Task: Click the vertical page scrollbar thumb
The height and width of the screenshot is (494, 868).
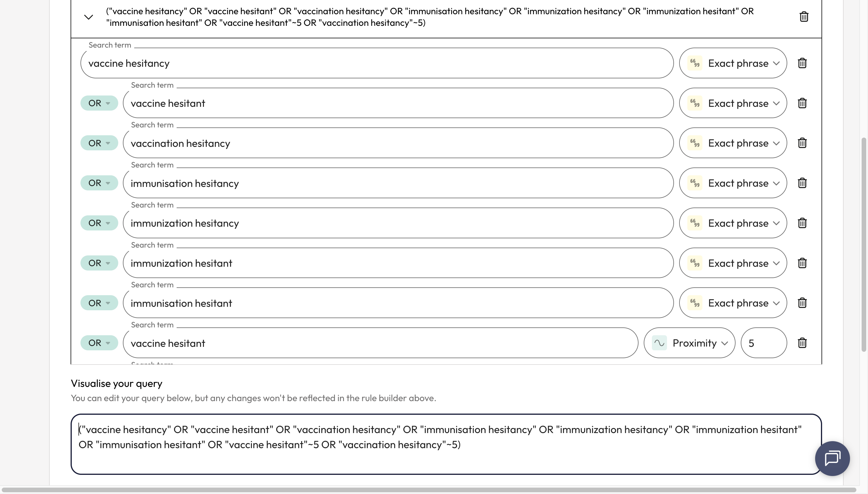Action: click(x=864, y=244)
